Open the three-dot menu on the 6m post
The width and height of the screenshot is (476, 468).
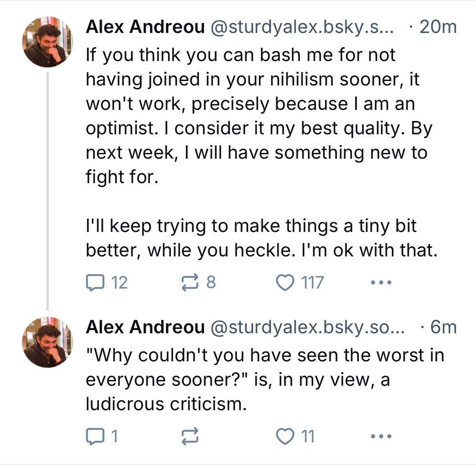(x=381, y=436)
